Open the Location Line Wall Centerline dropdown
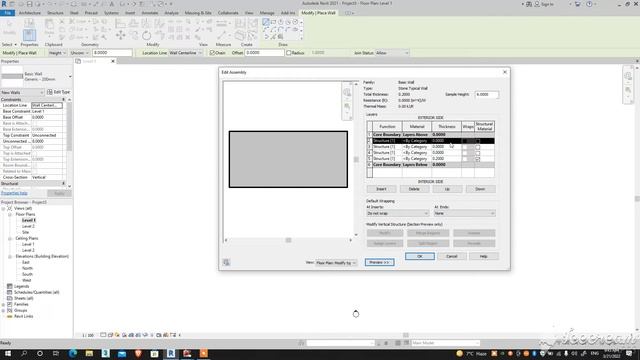 [186, 53]
